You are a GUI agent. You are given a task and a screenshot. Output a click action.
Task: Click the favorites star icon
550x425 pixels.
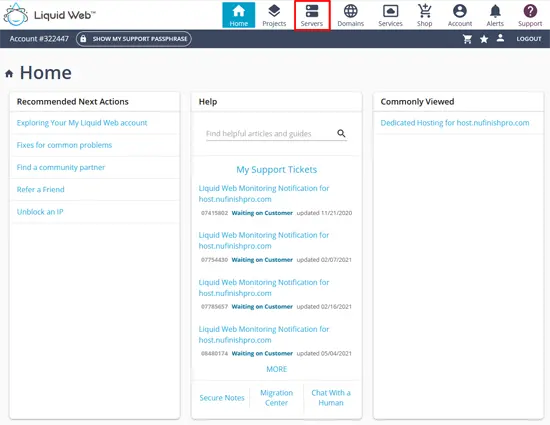click(x=484, y=39)
